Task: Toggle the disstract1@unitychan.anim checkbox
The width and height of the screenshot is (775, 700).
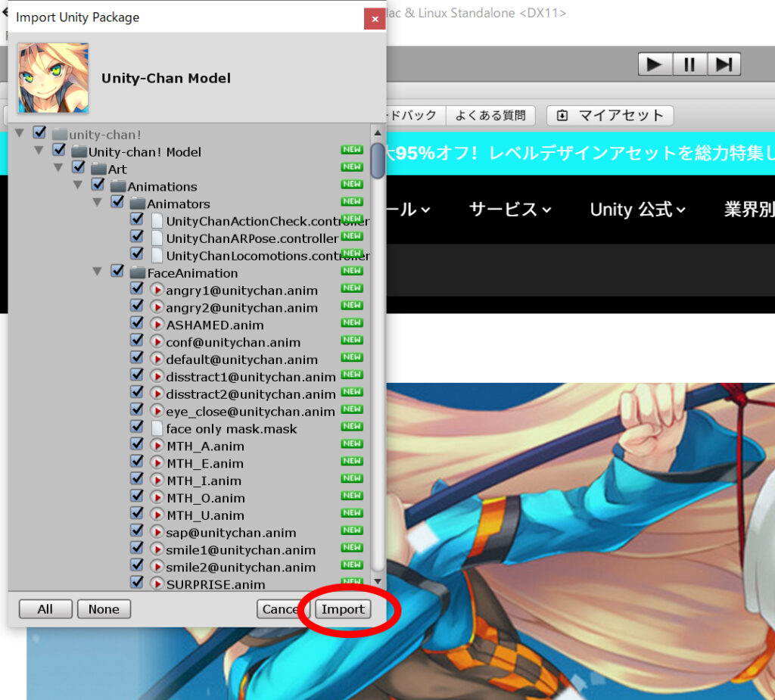Action: [137, 375]
